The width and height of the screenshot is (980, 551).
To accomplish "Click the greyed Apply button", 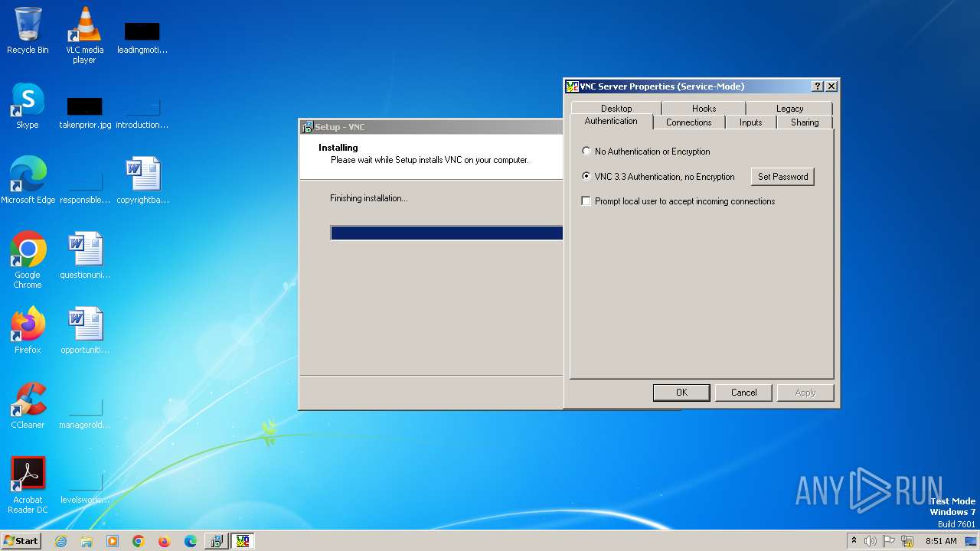I will (805, 393).
